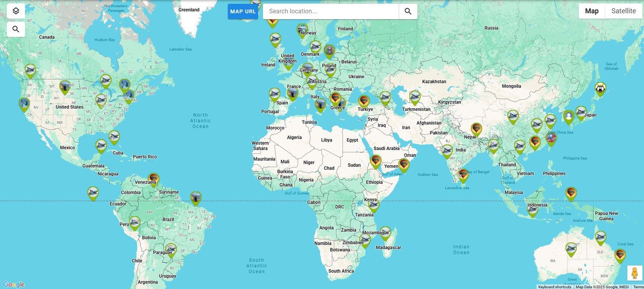Select the airplane marker in Zimbabwe
The height and width of the screenshot is (289, 644).
coord(365,241)
